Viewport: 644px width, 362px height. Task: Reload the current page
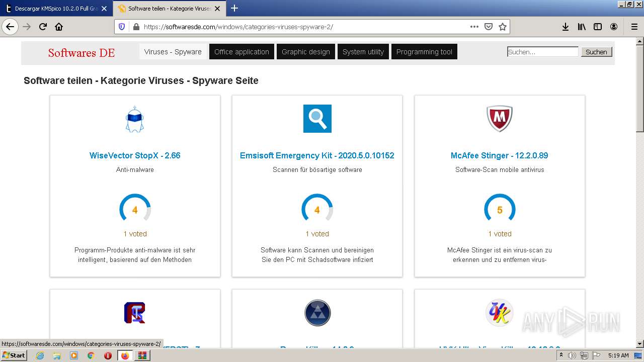[x=43, y=27]
